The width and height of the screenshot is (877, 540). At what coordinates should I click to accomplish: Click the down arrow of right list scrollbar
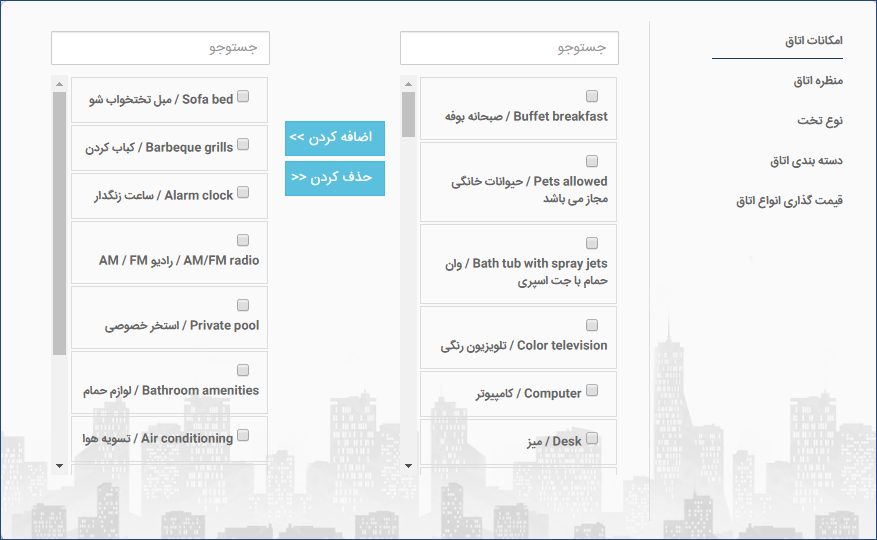[408, 466]
